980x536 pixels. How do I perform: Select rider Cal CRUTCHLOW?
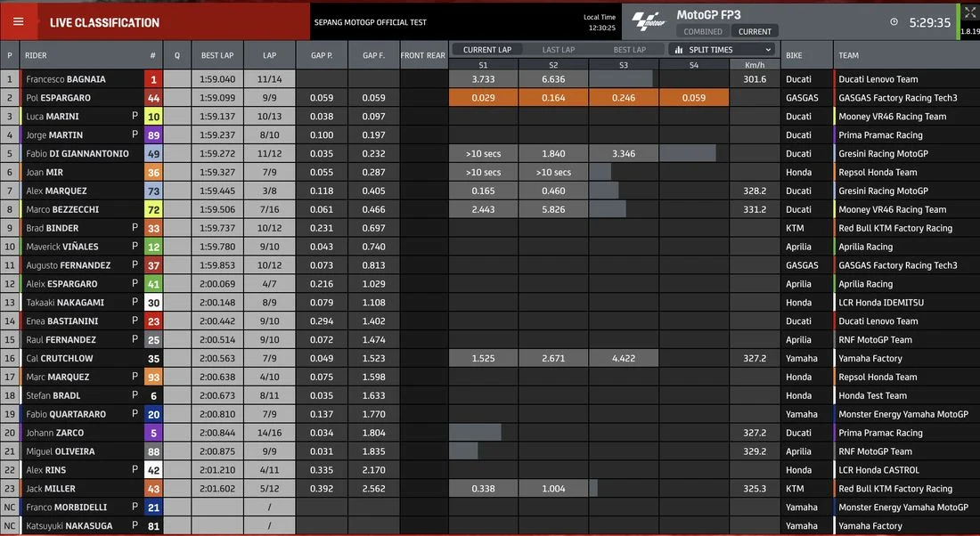pos(60,359)
